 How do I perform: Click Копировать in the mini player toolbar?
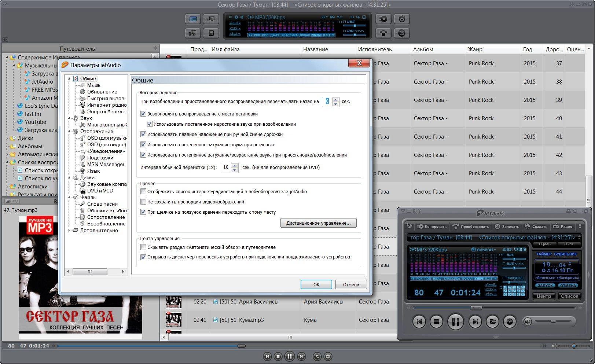point(432,227)
